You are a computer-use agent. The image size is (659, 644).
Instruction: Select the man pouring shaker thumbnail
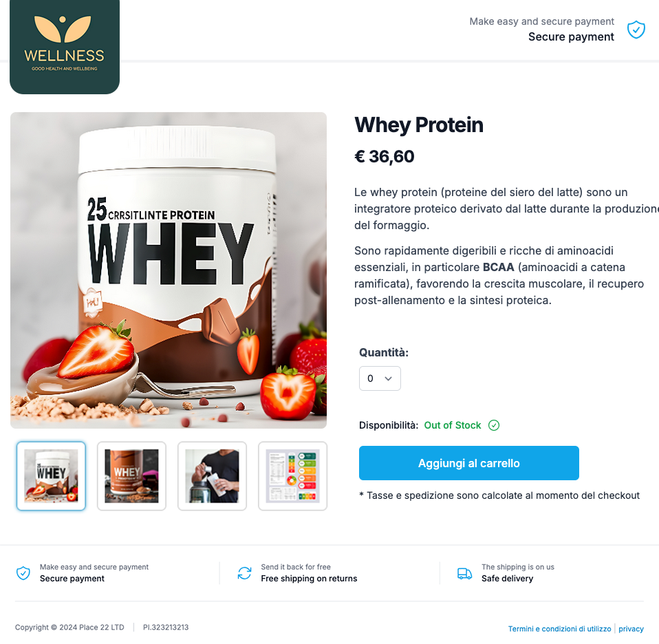point(213,476)
